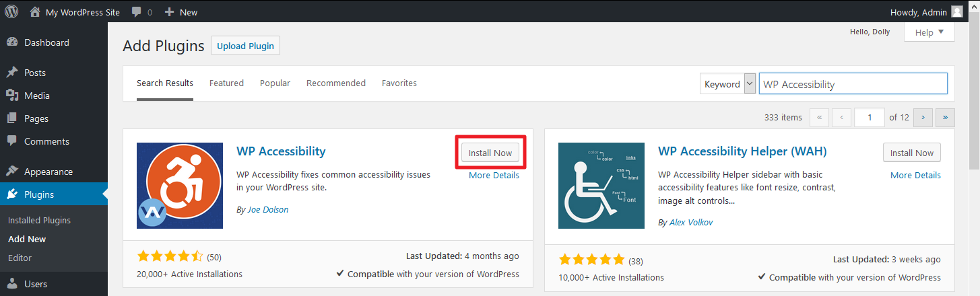Click the Upload Plugin button
The height and width of the screenshot is (296, 980).
coord(245,46)
